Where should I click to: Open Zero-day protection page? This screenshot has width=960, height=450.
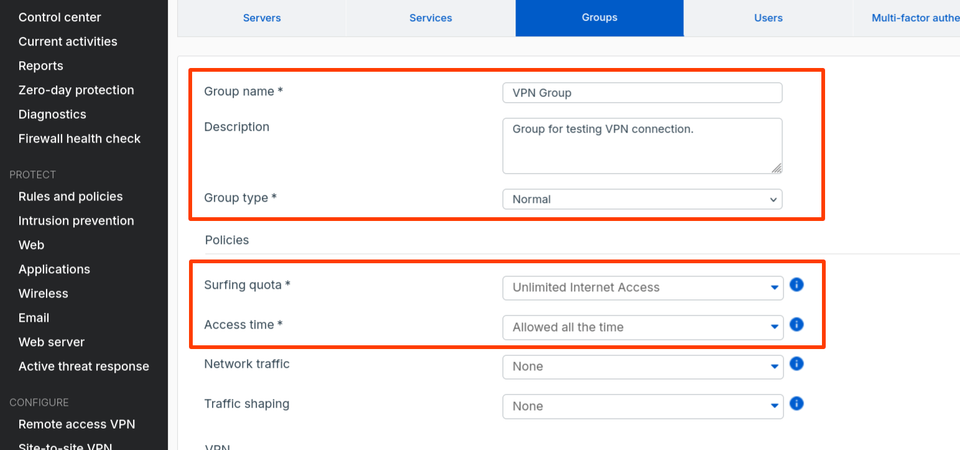[x=76, y=90]
